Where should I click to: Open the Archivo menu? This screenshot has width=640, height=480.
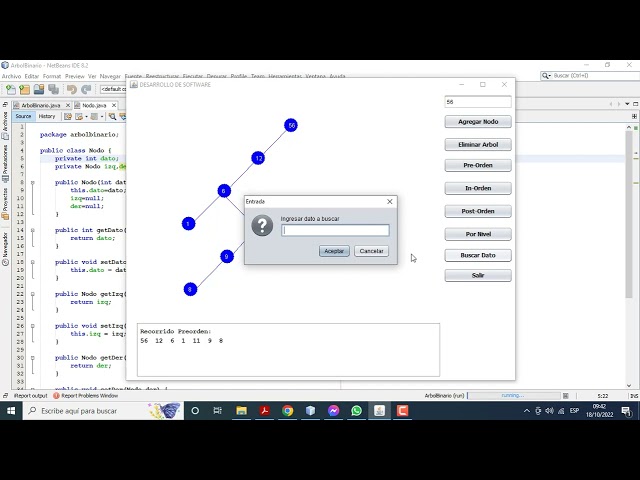11,76
